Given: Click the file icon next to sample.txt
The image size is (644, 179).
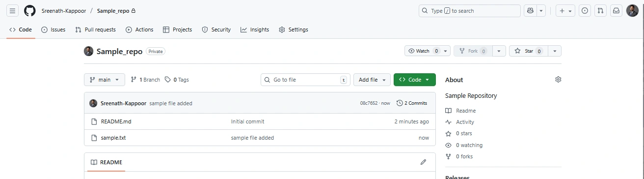Looking at the screenshot, I should point(94,138).
